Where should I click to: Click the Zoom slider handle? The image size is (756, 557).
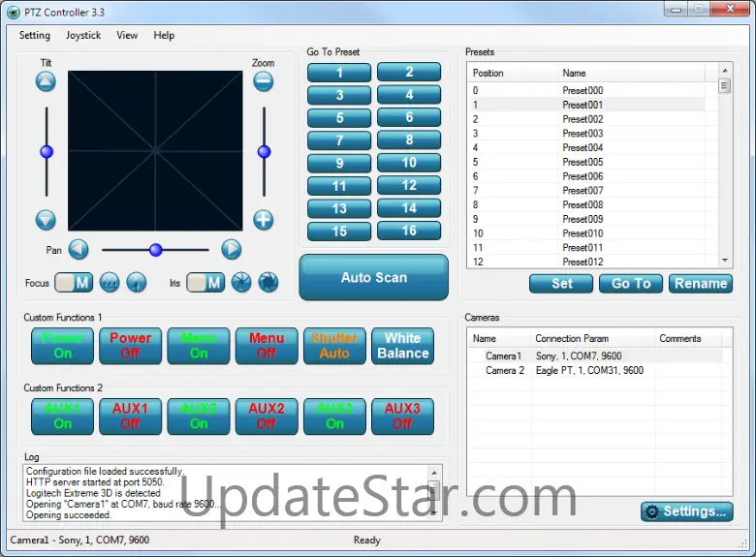[265, 152]
